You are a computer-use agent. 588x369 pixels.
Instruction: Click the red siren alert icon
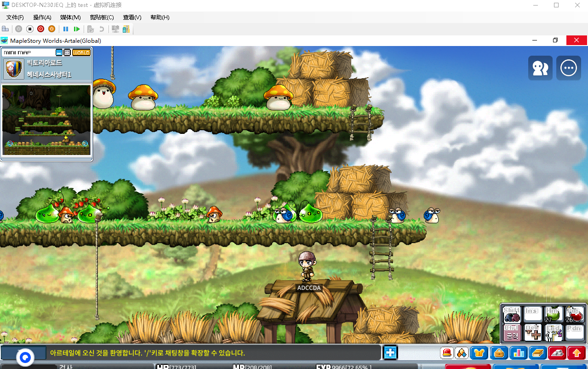pyautogui.click(x=446, y=353)
